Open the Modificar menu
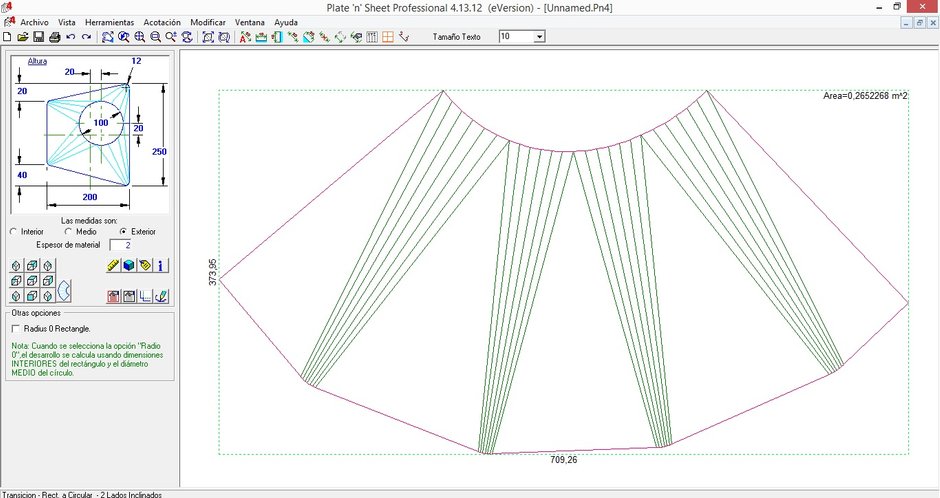Screen dimensions: 940x498 (x=208, y=22)
